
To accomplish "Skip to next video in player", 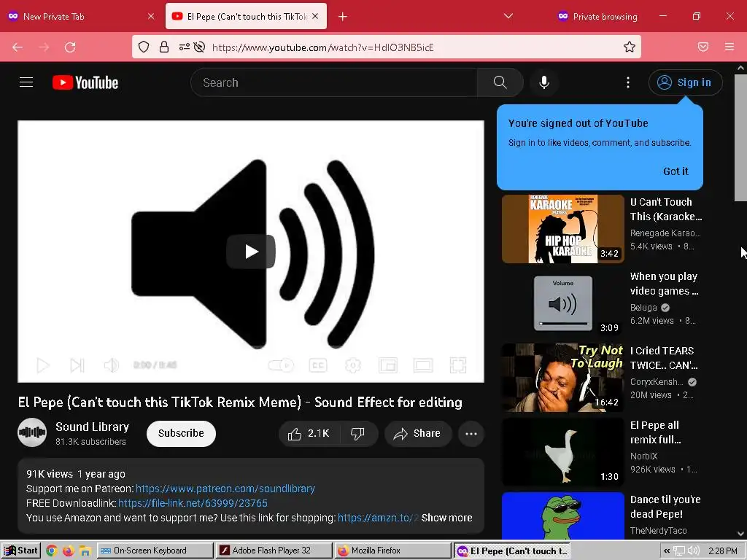I will pyautogui.click(x=77, y=365).
